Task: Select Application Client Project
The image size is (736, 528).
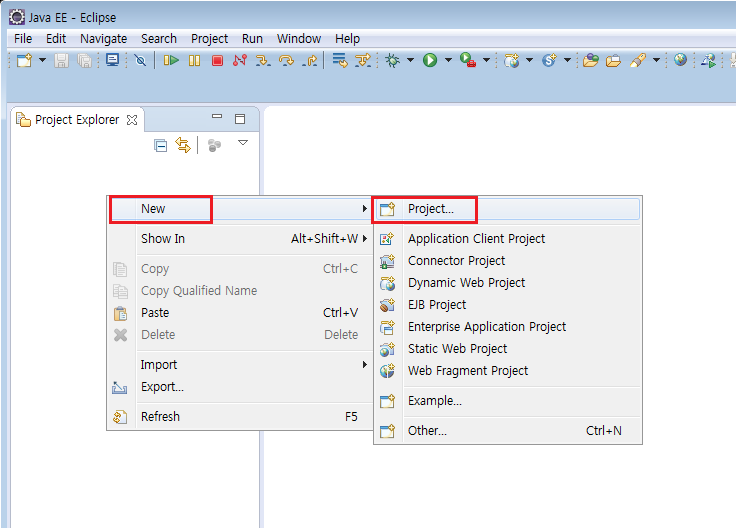Action: [507, 239]
